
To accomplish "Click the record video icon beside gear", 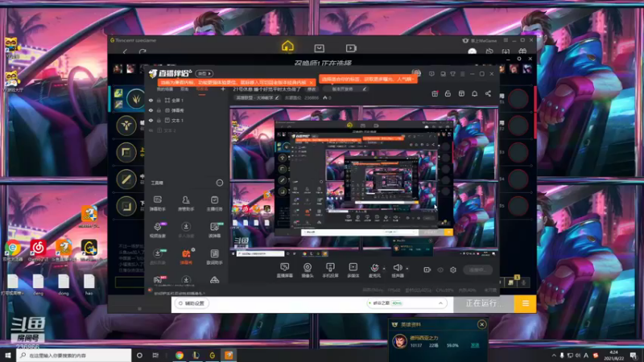I will click(427, 269).
